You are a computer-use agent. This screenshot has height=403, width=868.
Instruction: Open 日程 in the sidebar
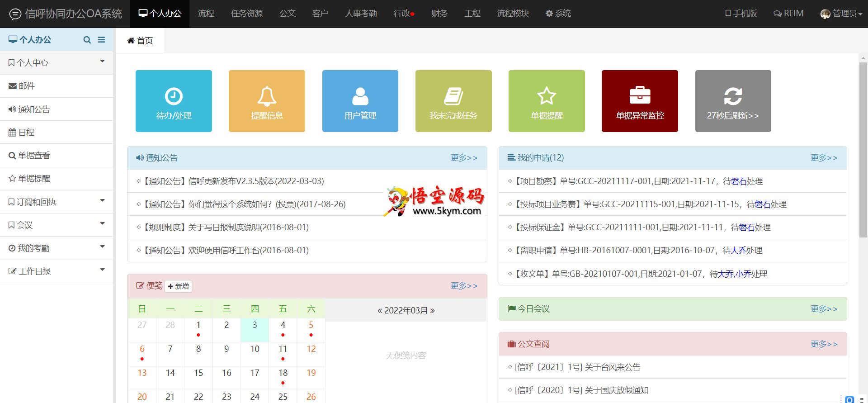pyautogui.click(x=57, y=132)
